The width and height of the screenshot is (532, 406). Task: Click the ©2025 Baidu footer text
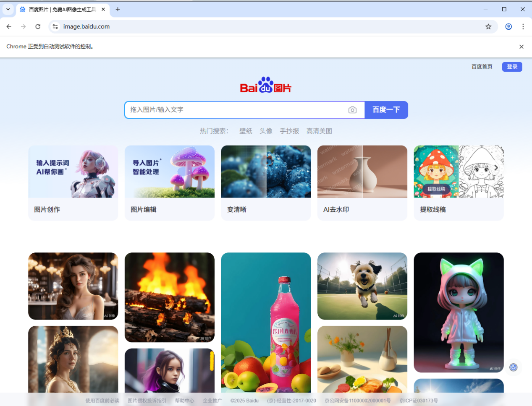[244, 401]
